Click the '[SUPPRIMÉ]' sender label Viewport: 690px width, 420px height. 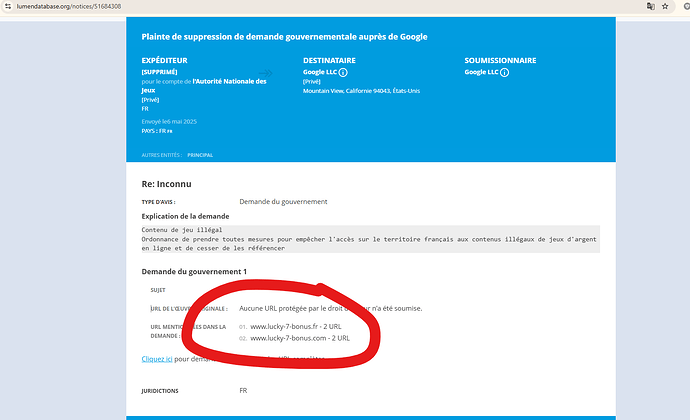[x=159, y=72]
